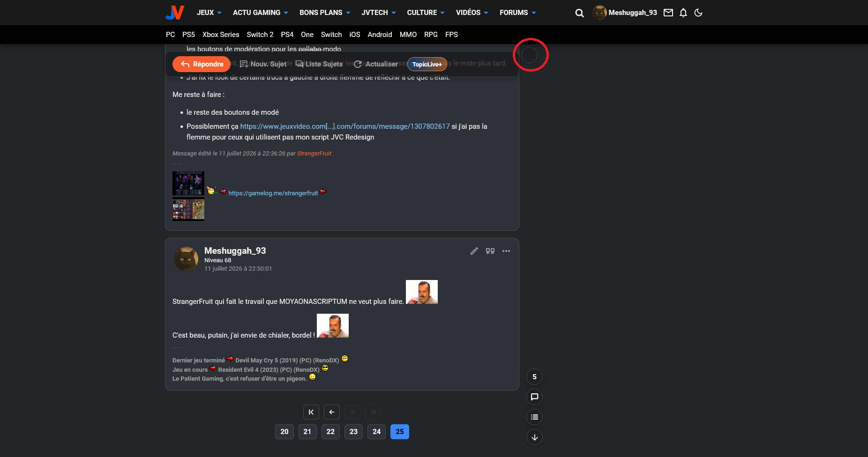Screen dimensions: 868x457
Task: Expand the FORUMS dropdown menu
Action: (518, 13)
